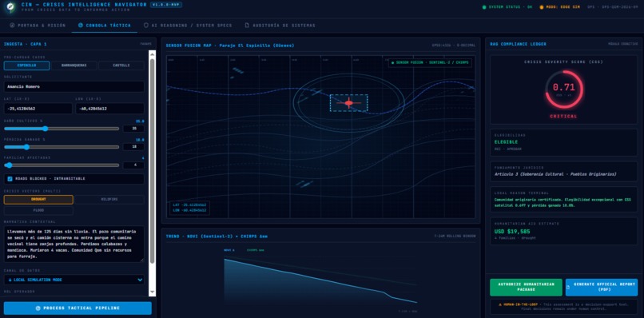Click the resize grip of narrative text area

coord(142,260)
